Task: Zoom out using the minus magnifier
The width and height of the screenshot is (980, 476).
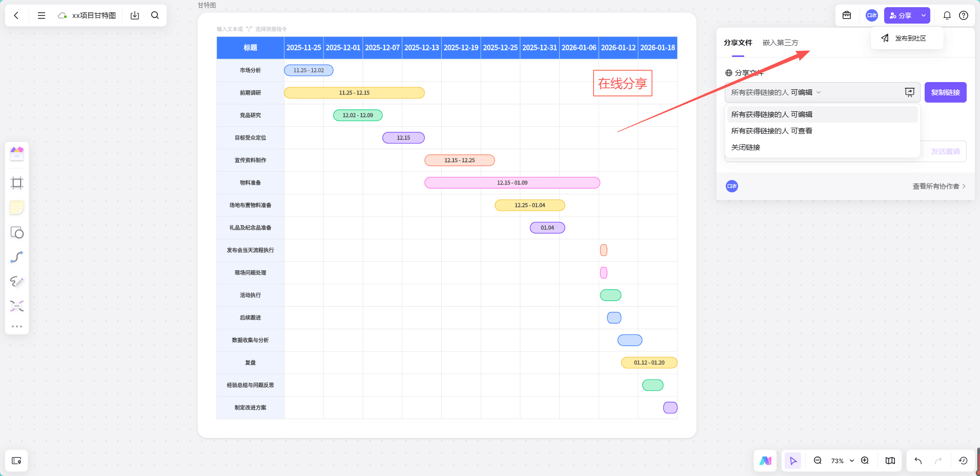Action: (x=818, y=461)
